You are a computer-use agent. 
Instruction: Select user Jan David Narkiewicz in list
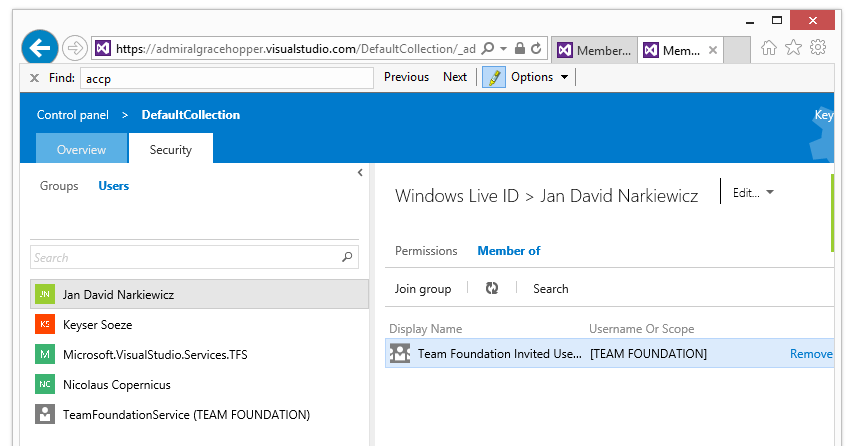pos(199,295)
